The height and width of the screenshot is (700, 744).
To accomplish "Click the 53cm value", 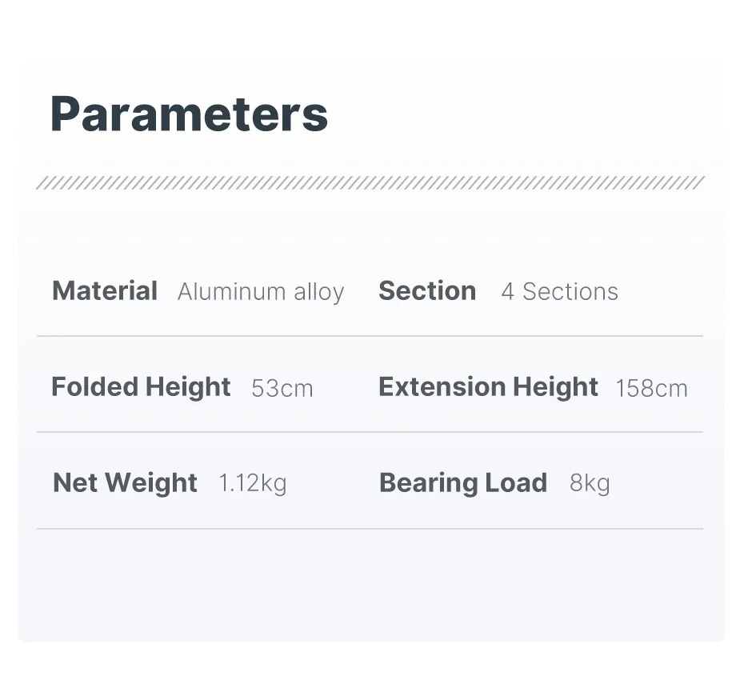I will 282,389.
